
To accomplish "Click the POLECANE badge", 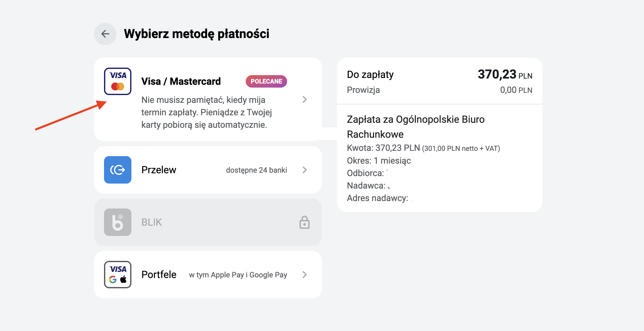I will 266,81.
